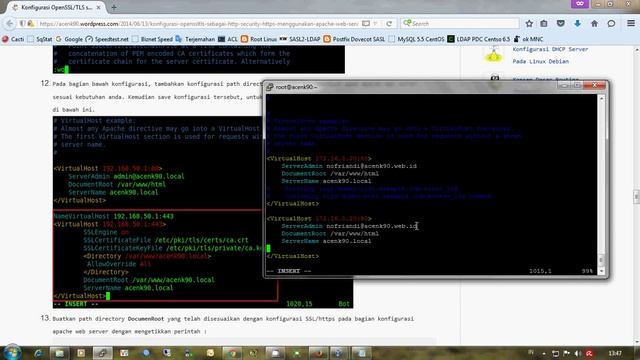Click the purple mask icon in title bar
Screen dimensions: 640x360
tap(580, 4)
